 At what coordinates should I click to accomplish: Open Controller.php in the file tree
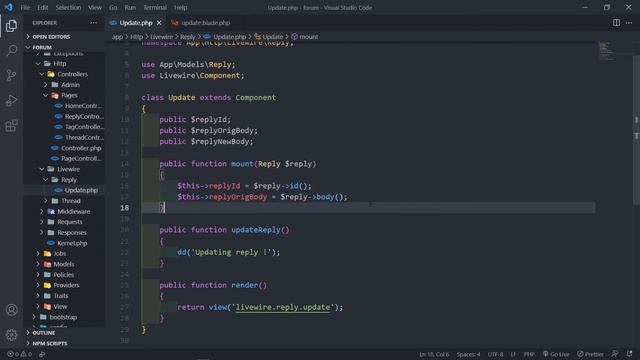81,148
